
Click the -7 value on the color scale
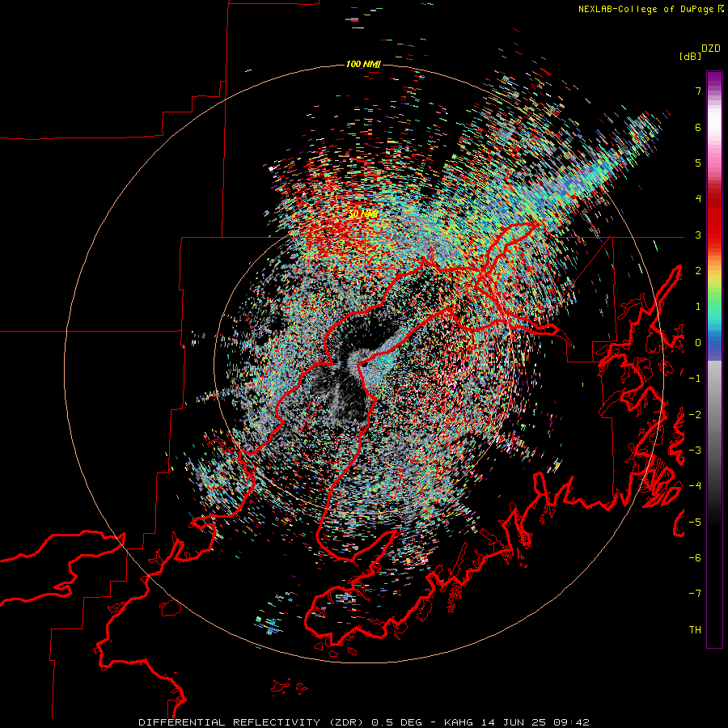click(x=695, y=594)
